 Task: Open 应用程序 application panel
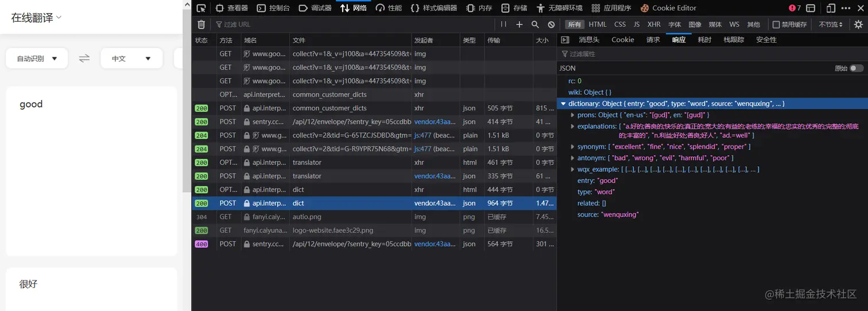(611, 8)
